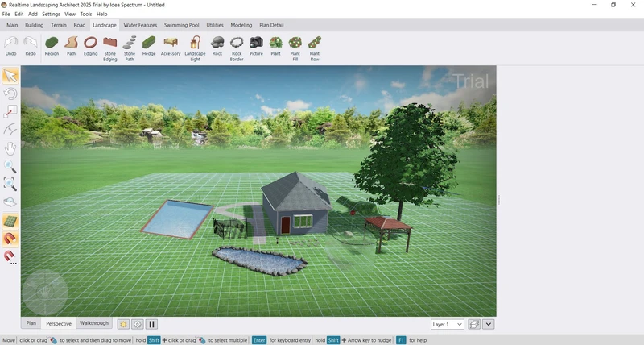The image size is (644, 345).
Task: Open the Add menu
Action: [33, 14]
